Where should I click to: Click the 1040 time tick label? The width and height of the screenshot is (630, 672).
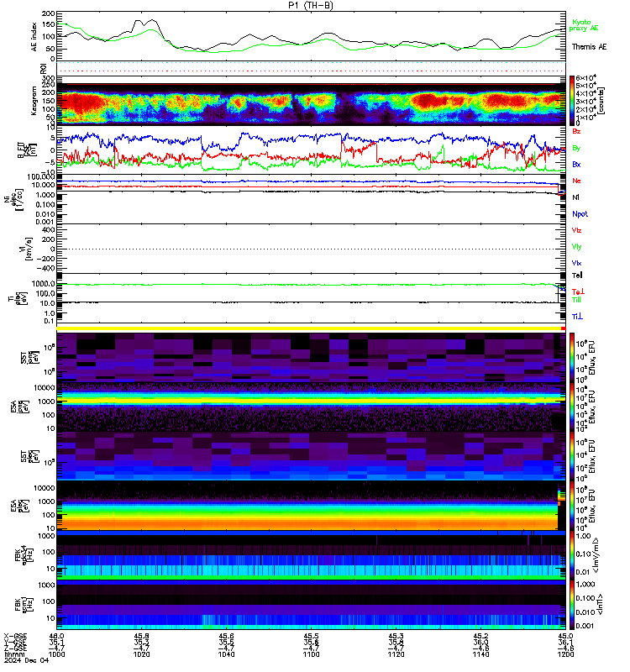click(226, 654)
